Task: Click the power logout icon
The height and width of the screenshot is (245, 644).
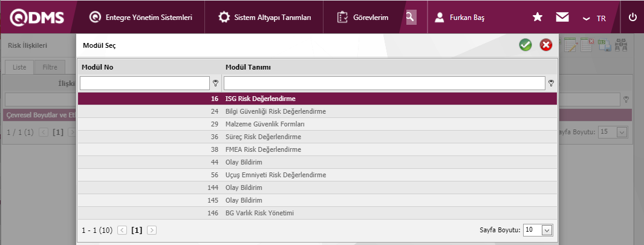Action: pos(633,18)
